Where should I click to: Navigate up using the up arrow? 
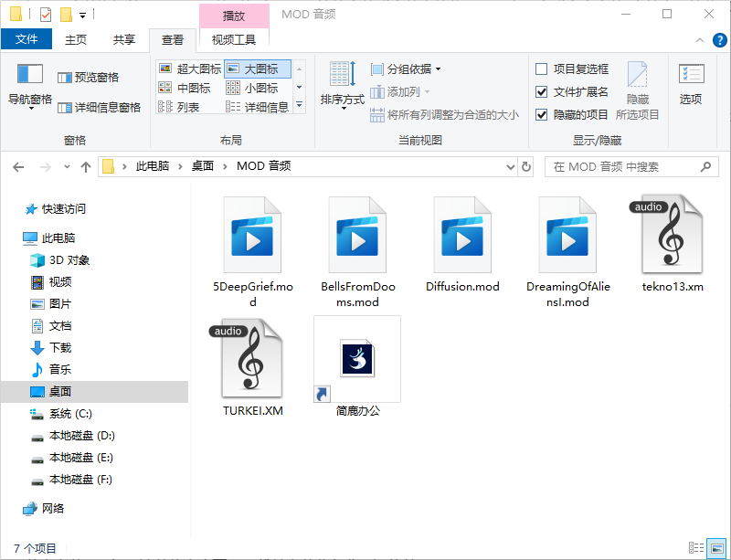[86, 167]
